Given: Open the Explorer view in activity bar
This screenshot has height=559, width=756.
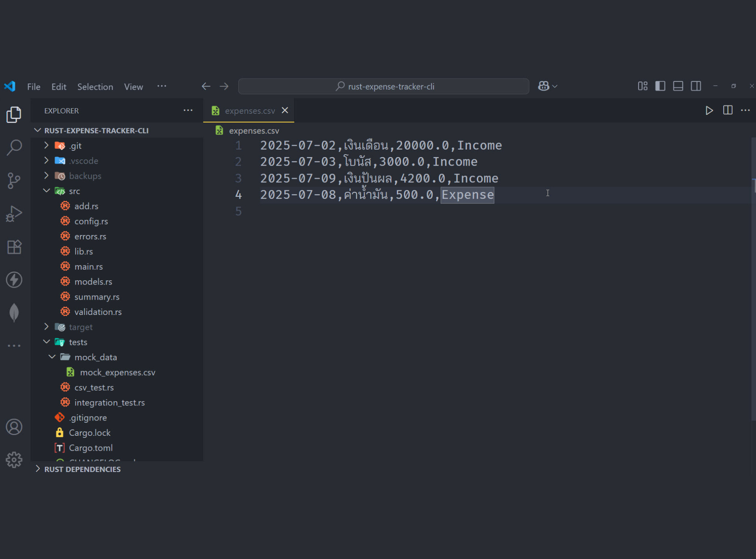Looking at the screenshot, I should tap(14, 115).
